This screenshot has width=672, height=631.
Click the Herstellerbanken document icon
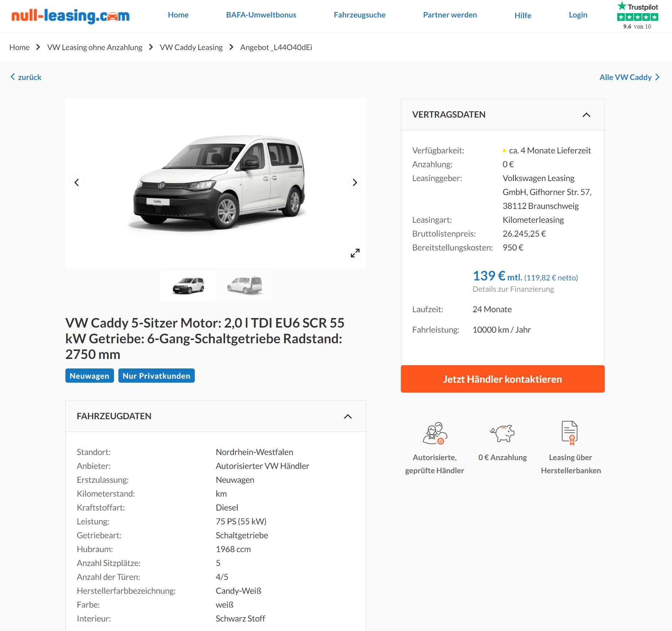(569, 433)
